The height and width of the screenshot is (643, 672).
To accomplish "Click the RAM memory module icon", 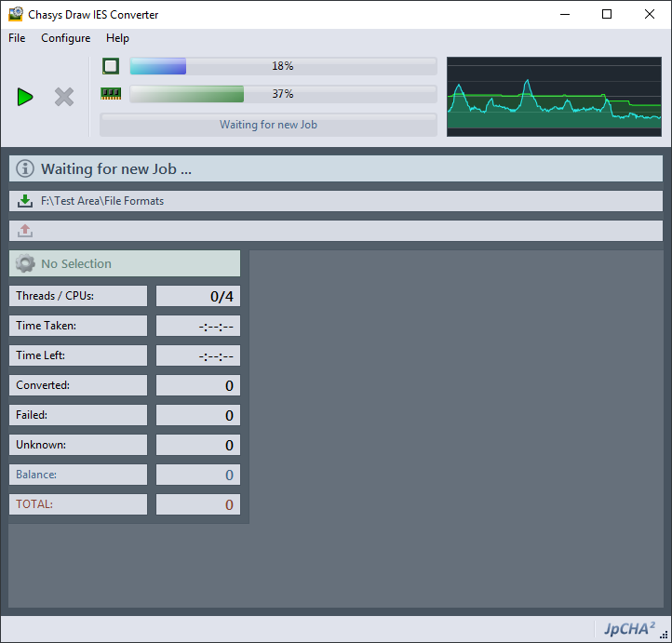I will tap(111, 94).
